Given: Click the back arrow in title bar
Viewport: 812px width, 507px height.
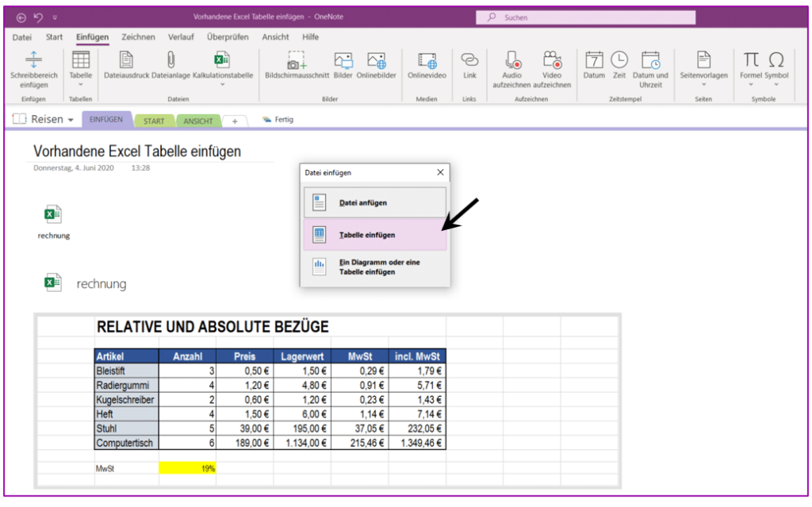Looking at the screenshot, I should [x=21, y=17].
